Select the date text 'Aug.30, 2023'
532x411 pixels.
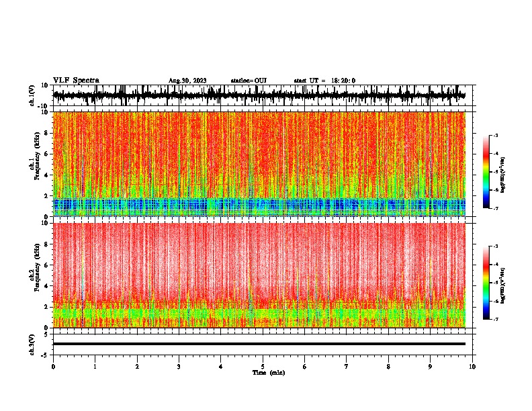[187, 81]
